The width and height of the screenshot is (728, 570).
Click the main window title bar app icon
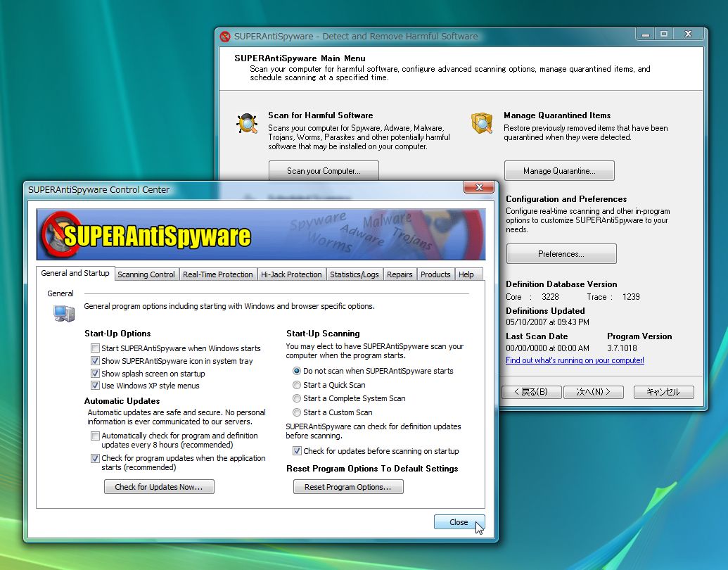pyautogui.click(x=224, y=36)
